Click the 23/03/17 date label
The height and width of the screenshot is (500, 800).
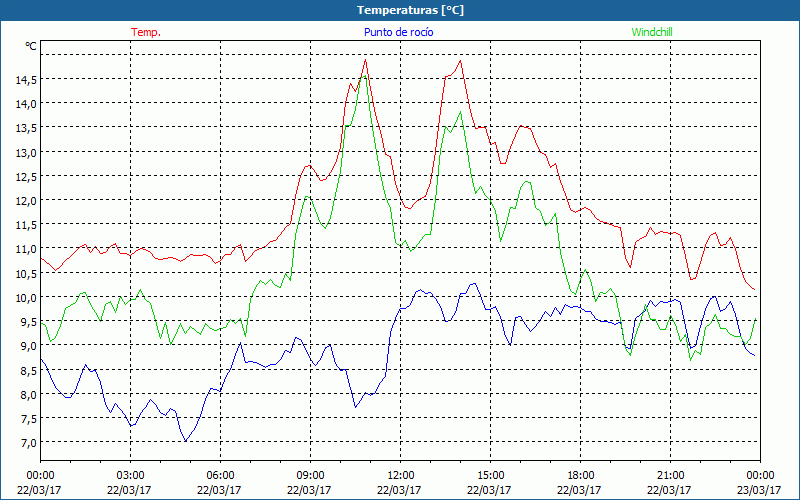point(759,490)
